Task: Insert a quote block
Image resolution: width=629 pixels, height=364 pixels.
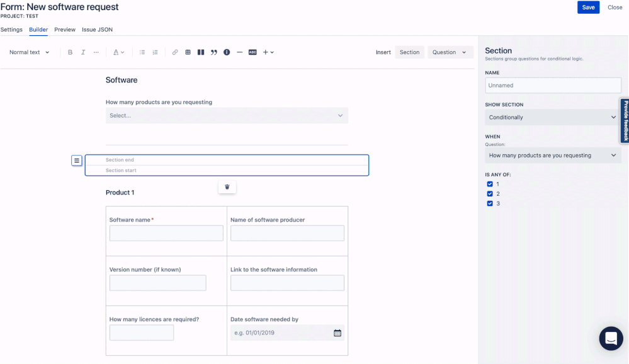Action: (x=214, y=52)
